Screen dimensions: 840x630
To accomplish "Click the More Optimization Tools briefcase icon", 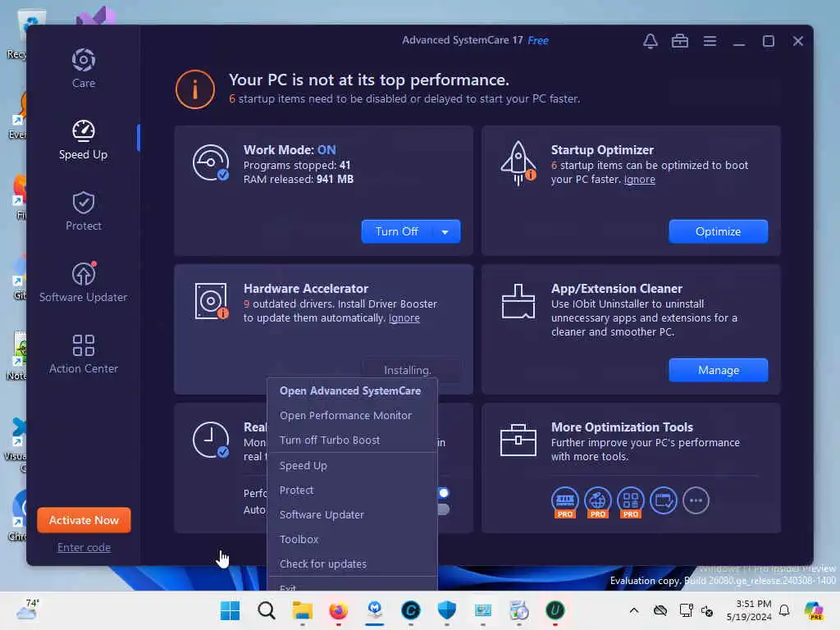I will click(x=518, y=440).
